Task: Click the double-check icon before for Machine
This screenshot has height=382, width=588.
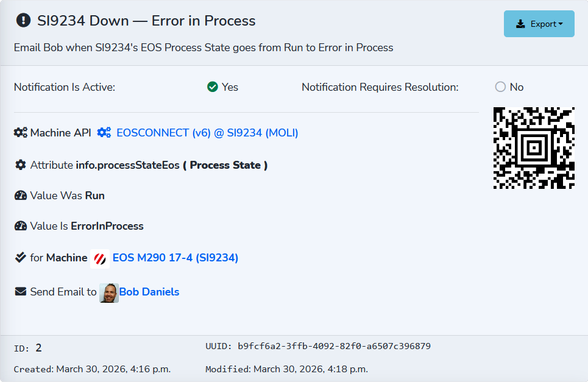Action: tap(20, 258)
